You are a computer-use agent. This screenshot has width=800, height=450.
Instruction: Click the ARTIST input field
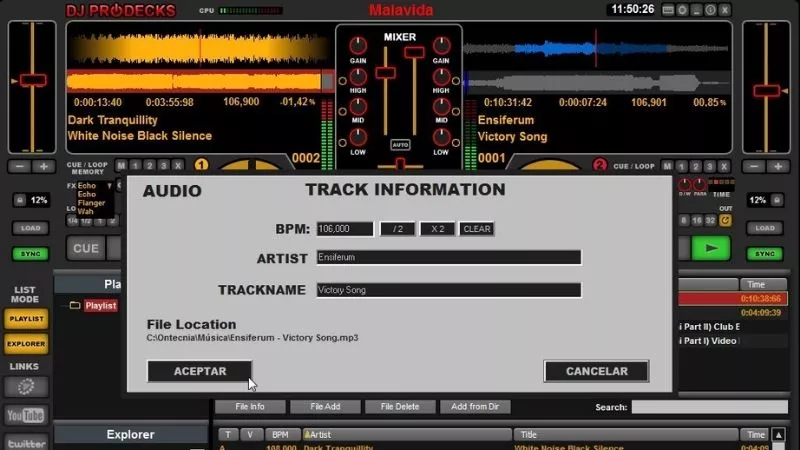(x=448, y=257)
